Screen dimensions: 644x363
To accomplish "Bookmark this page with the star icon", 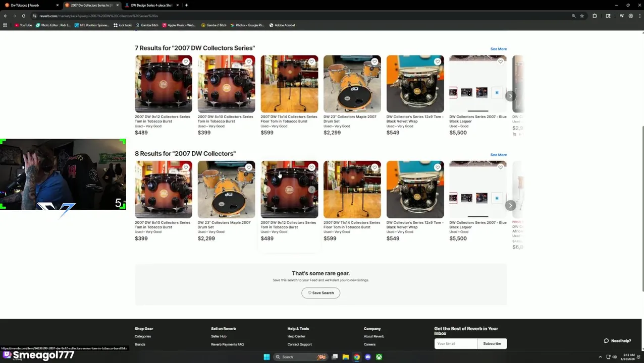I will point(581,16).
